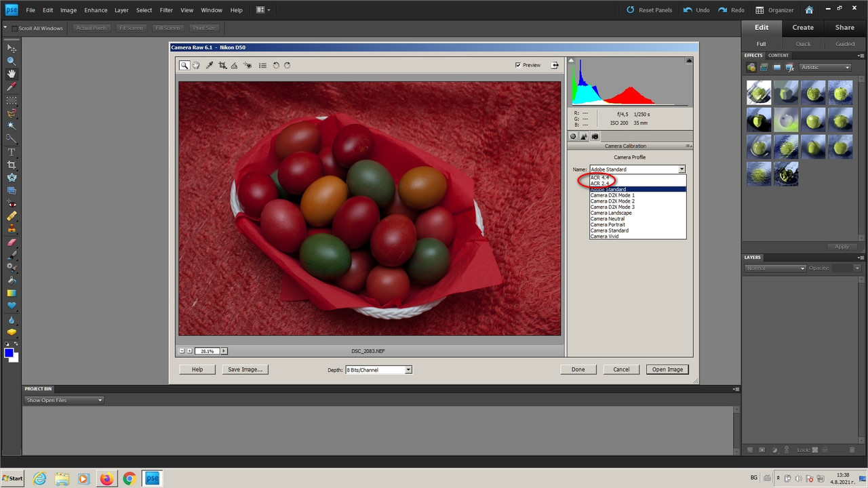Select the Rectangular Marquee tool
Image resolution: width=868 pixels, height=488 pixels.
(x=12, y=100)
